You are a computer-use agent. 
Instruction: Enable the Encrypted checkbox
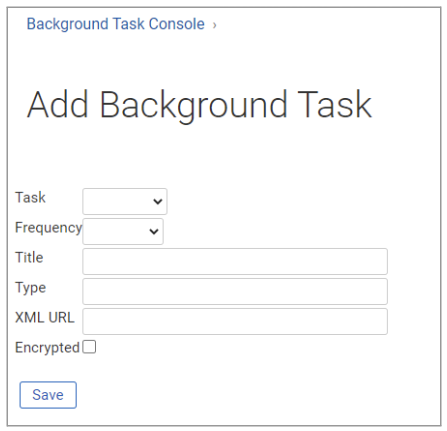(89, 347)
